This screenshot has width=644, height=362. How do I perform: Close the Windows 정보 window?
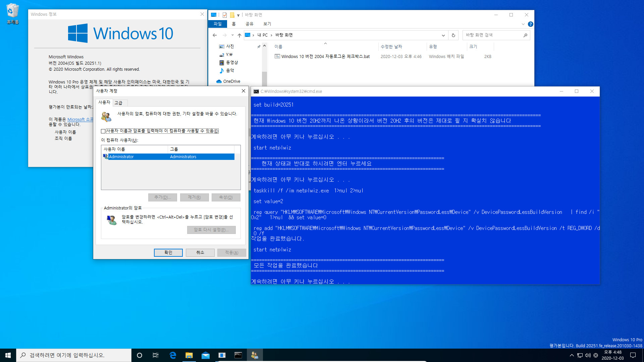[x=202, y=14]
